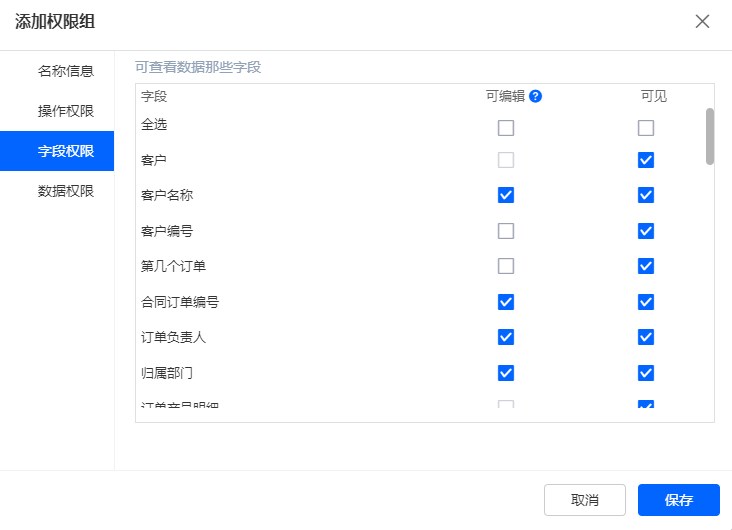
Task: Select the 字段权限 tab
Action: (x=66, y=151)
